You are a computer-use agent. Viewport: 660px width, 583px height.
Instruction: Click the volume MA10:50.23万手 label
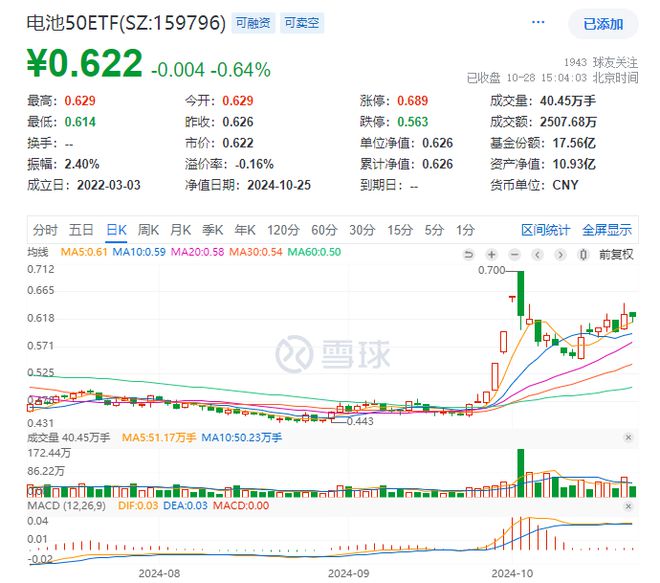click(241, 438)
